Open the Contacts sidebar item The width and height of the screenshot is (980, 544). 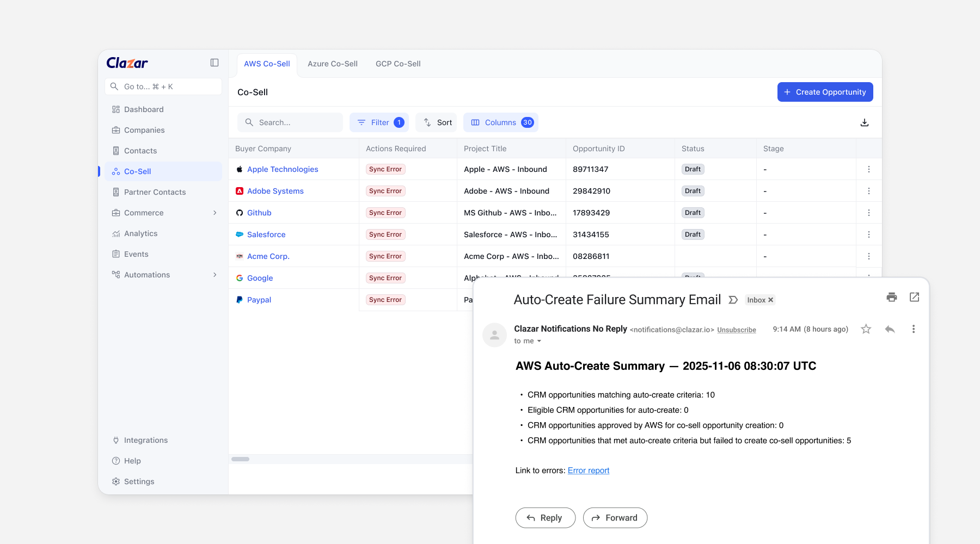[x=163, y=151]
